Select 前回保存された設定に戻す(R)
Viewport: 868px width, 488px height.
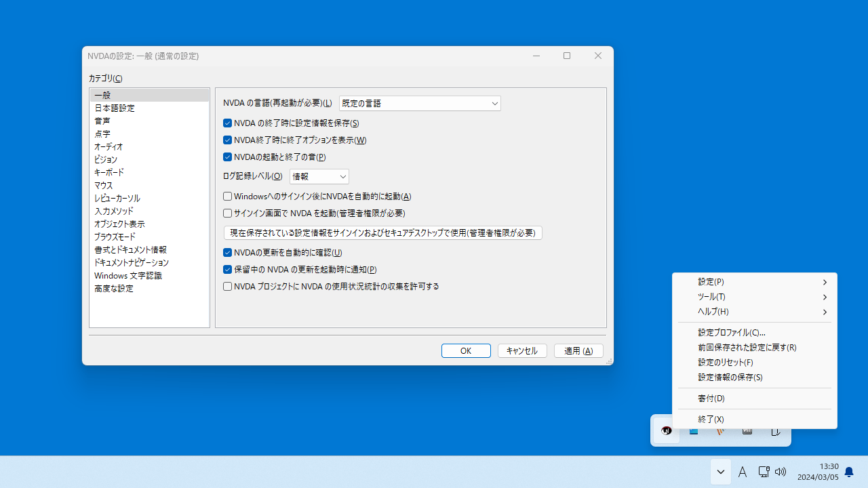pos(755,348)
